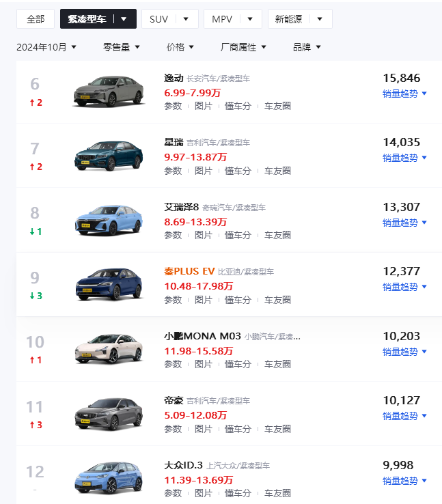Expand 销量趋势 for 艾瑞泽8
442x504 pixels.
pyautogui.click(x=404, y=223)
